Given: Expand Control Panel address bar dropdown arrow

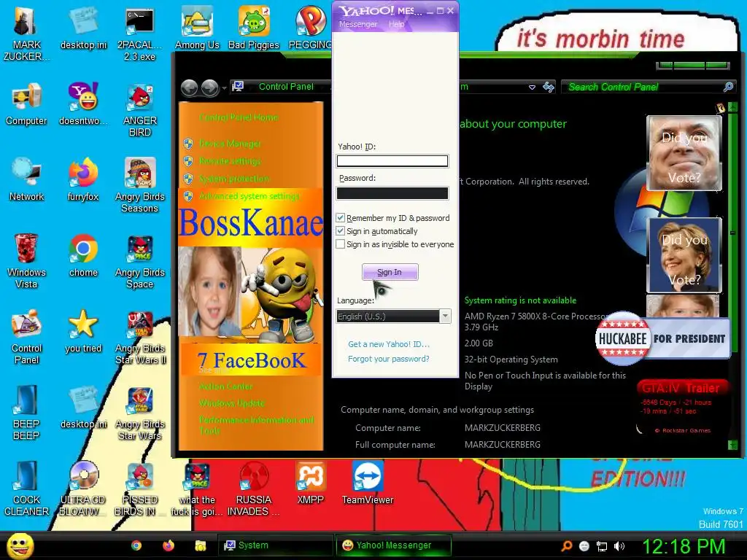Looking at the screenshot, I should (x=532, y=87).
